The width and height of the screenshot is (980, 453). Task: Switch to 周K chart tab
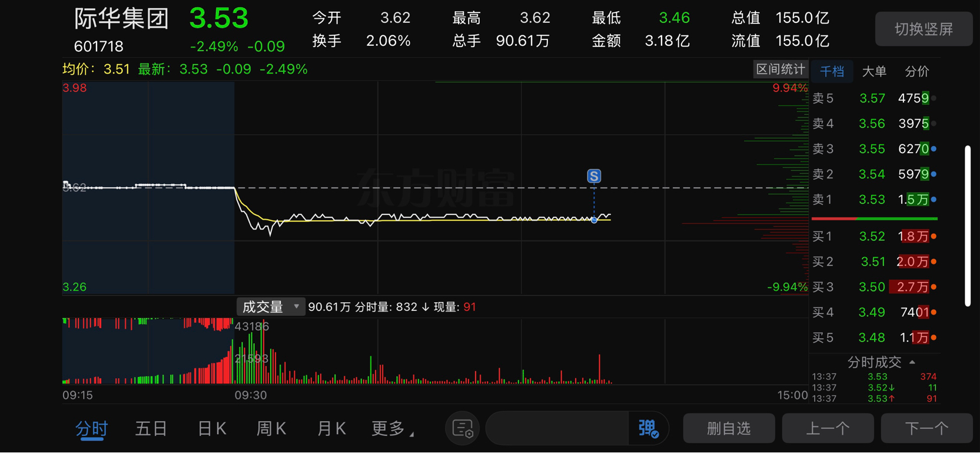[x=271, y=428]
